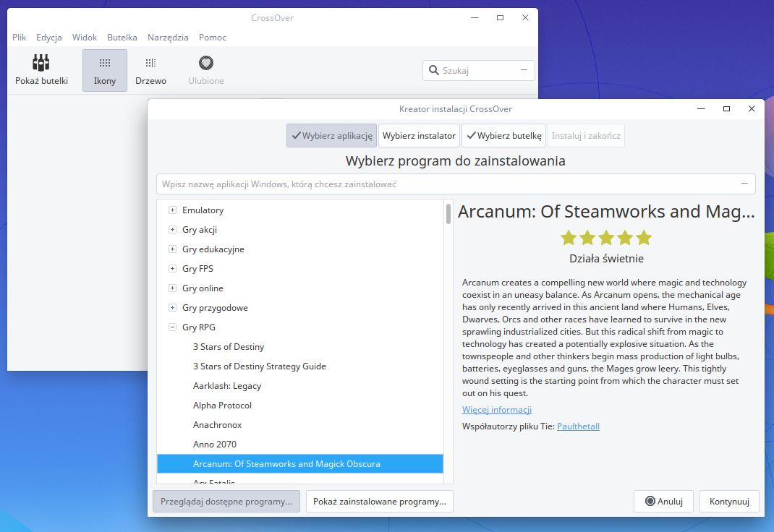774x532 pixels.
Task: Select the Wybierz aplikację step tab
Action: pos(332,136)
